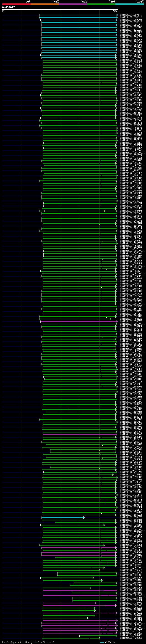
Task: Open hit UniRef100_Q9FG94
Action: [131, 203]
